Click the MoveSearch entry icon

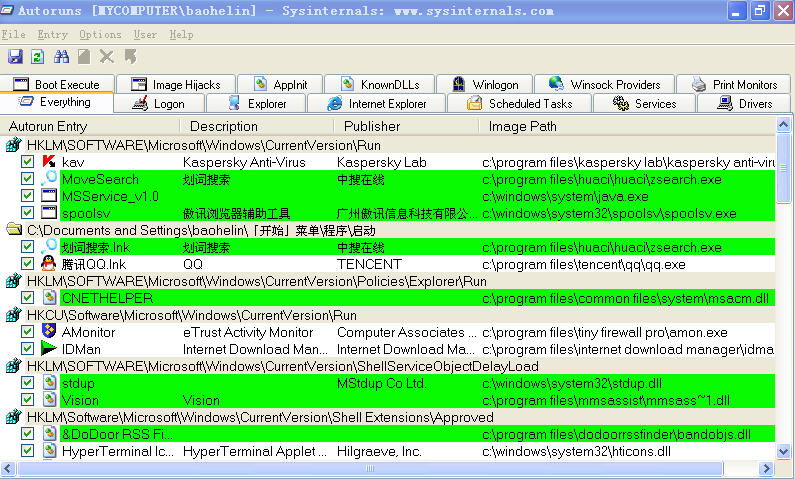click(49, 179)
